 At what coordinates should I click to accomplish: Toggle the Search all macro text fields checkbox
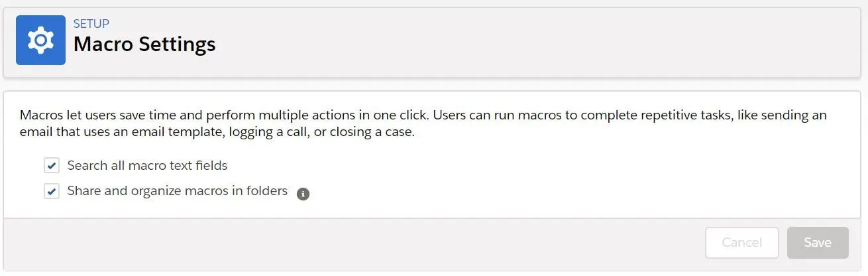[52, 165]
